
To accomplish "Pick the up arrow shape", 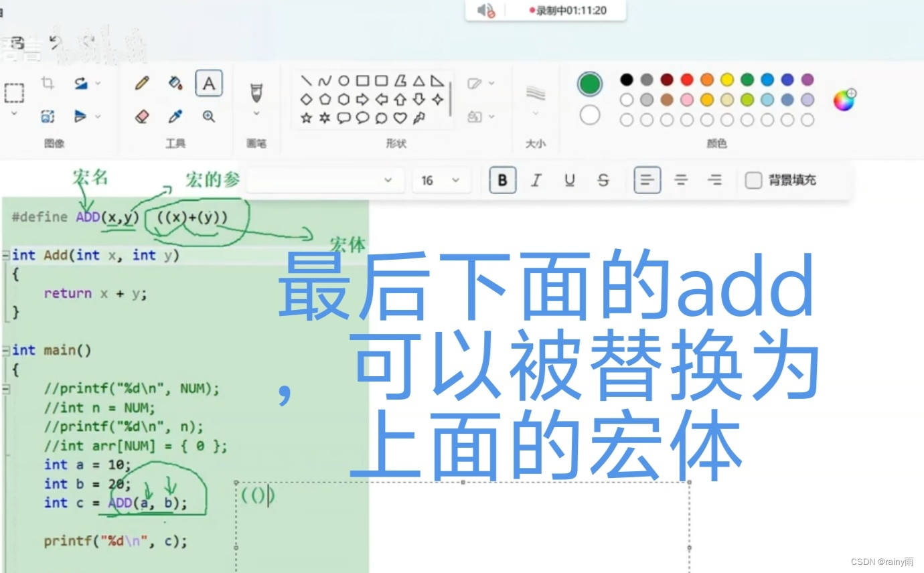I will [x=400, y=100].
